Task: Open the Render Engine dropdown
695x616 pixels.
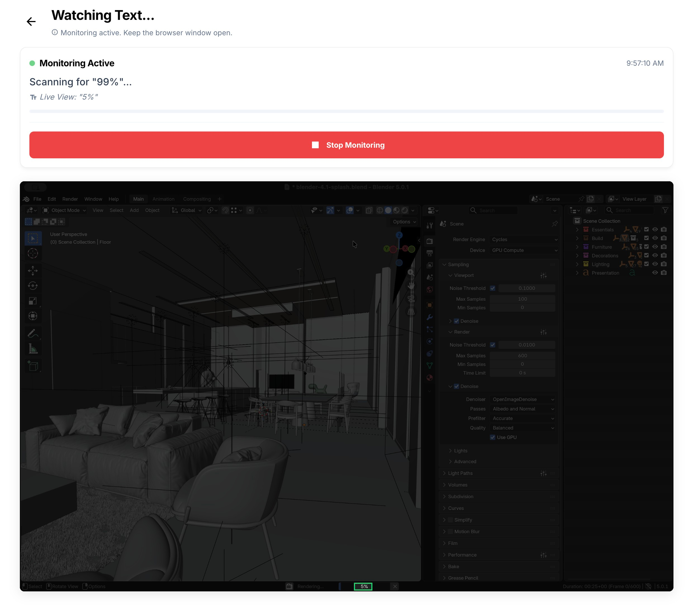Action: (x=524, y=239)
